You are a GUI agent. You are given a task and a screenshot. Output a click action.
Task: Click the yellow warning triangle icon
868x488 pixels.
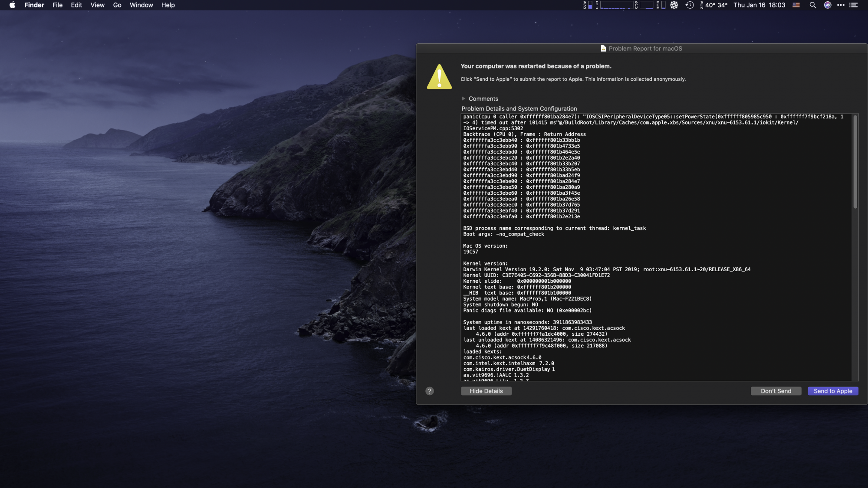pyautogui.click(x=439, y=77)
